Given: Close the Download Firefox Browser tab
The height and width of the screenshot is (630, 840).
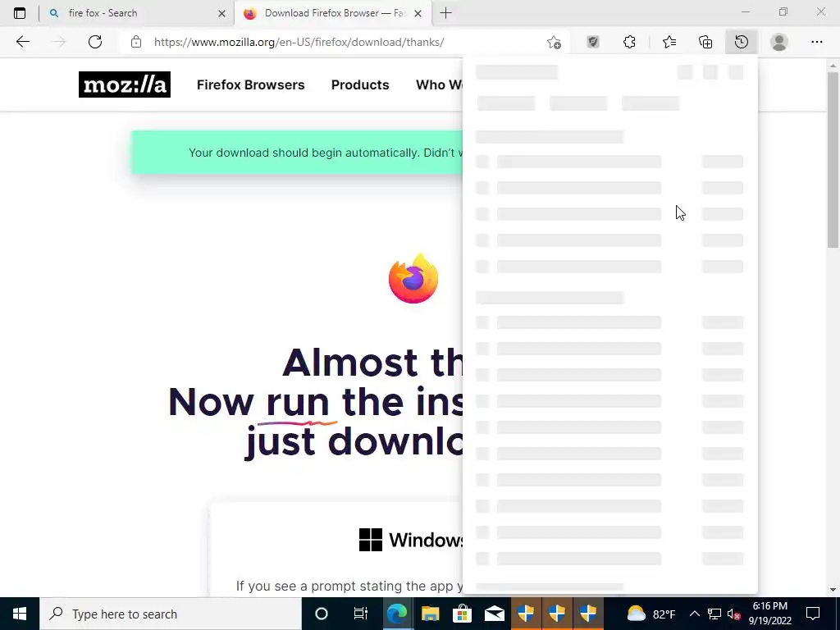Looking at the screenshot, I should click(x=418, y=13).
